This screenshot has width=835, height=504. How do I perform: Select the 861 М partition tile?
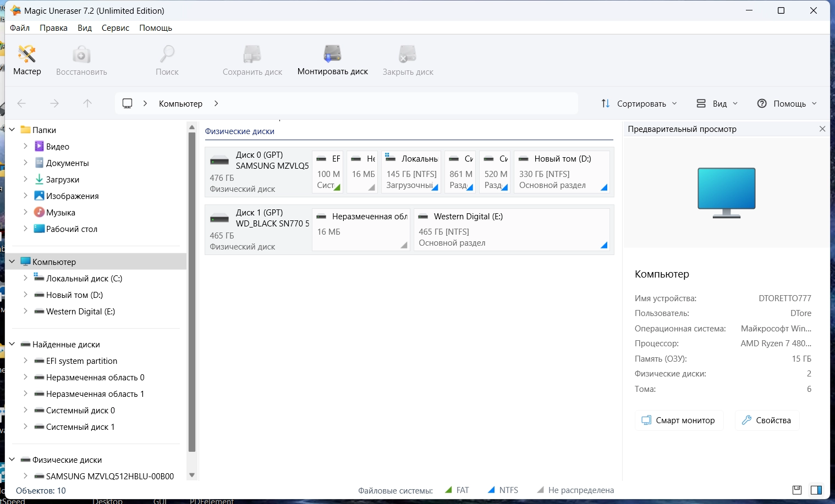[x=460, y=172]
